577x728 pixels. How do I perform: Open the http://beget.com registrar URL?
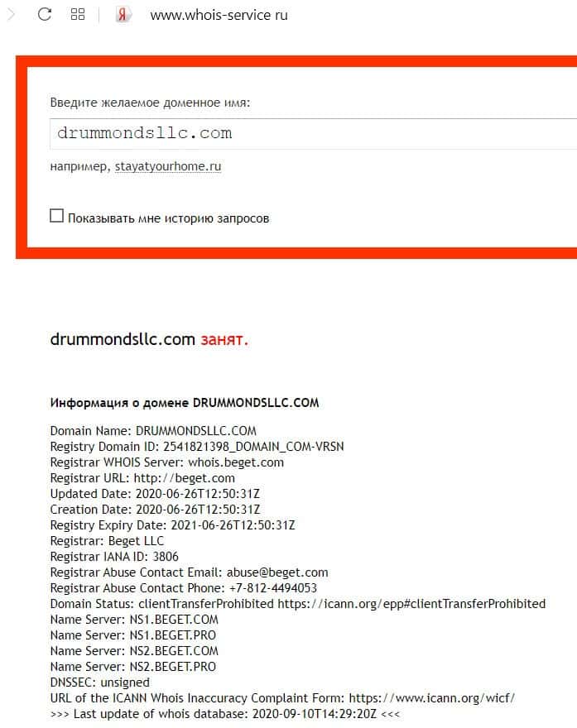coord(185,478)
